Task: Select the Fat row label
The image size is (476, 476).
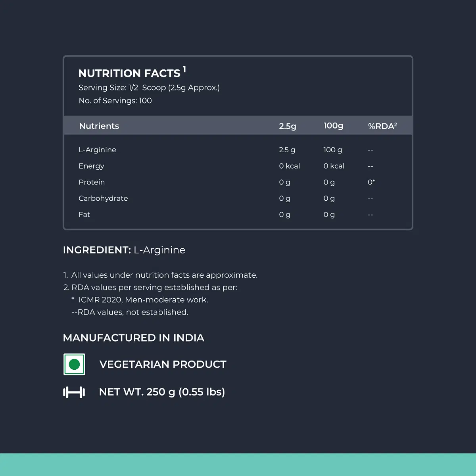Action: [x=84, y=215]
